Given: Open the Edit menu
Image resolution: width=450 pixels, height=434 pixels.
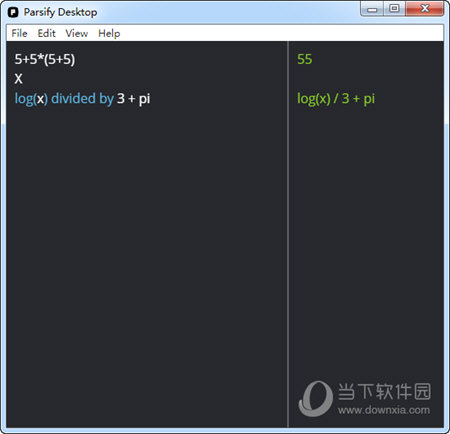Looking at the screenshot, I should click(x=46, y=33).
